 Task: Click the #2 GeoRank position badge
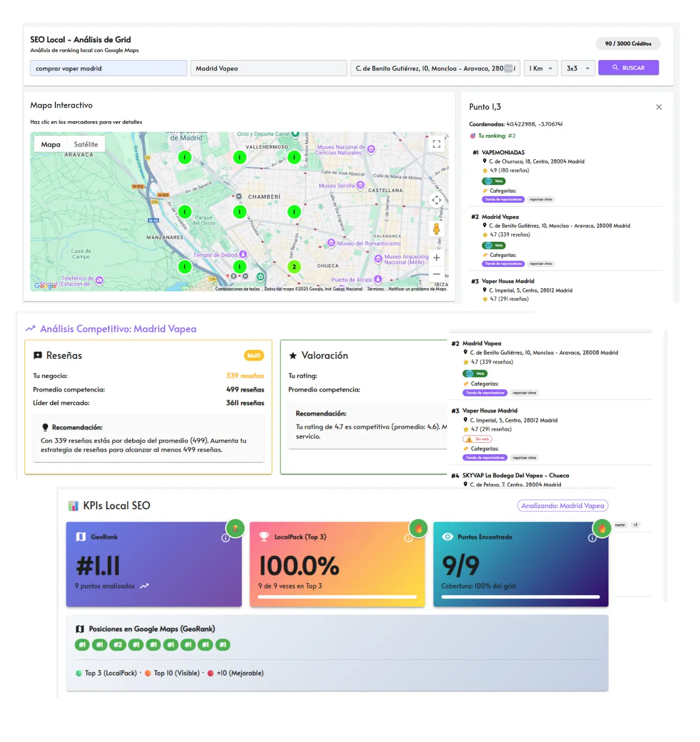[x=118, y=645]
